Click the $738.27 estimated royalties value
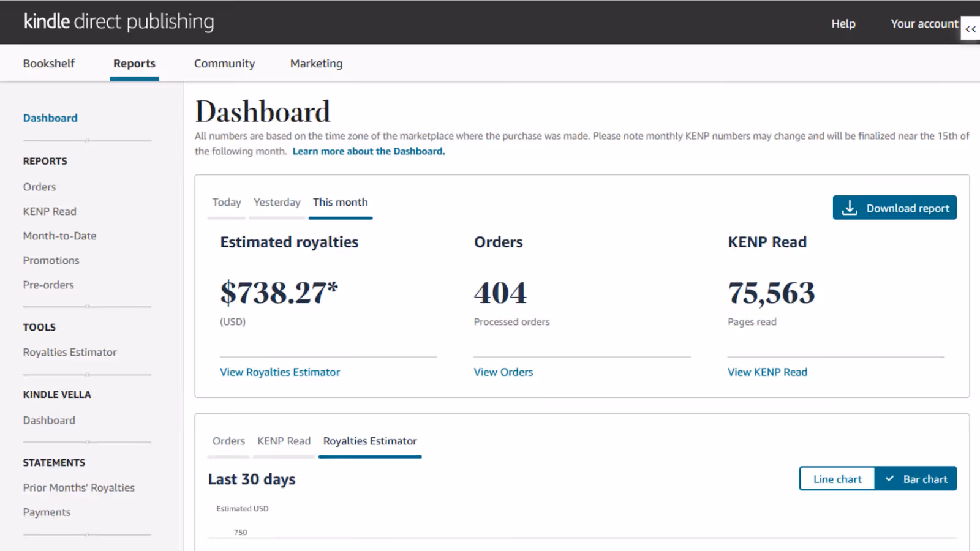This screenshot has height=551, width=980. [279, 293]
